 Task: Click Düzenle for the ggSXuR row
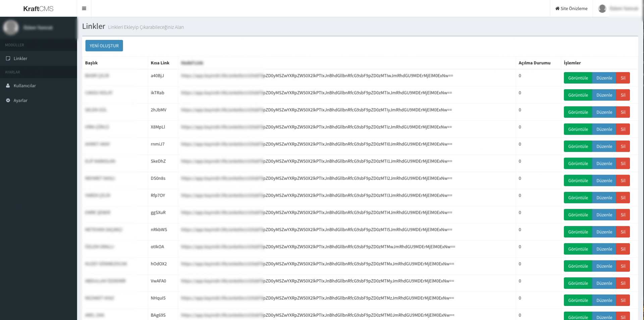[x=604, y=215]
